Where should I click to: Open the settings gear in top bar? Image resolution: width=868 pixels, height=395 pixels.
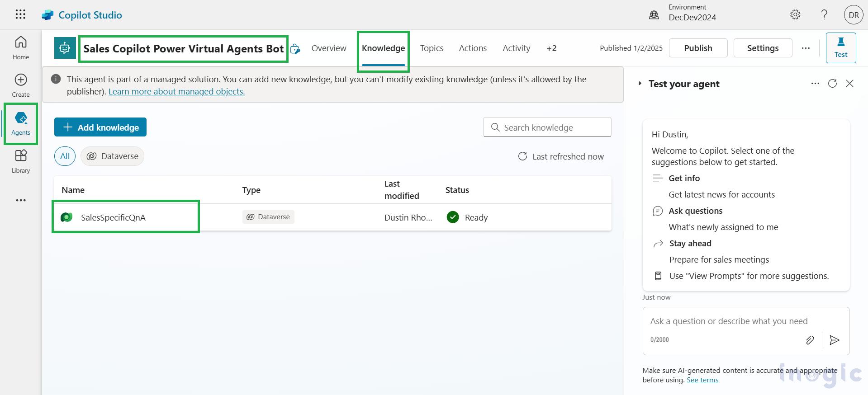pos(795,14)
